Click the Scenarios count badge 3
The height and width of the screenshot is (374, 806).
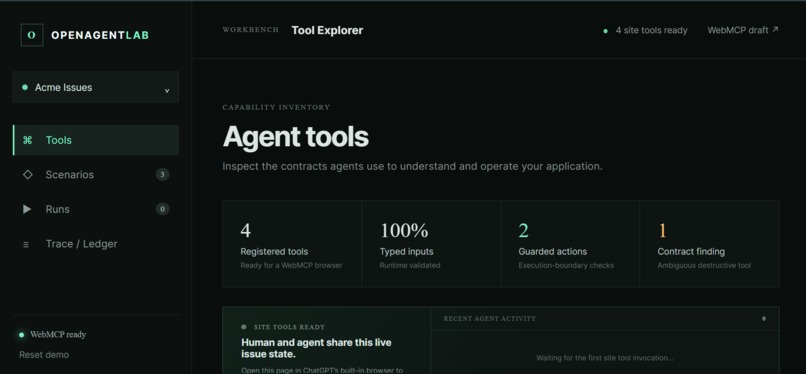tap(162, 175)
